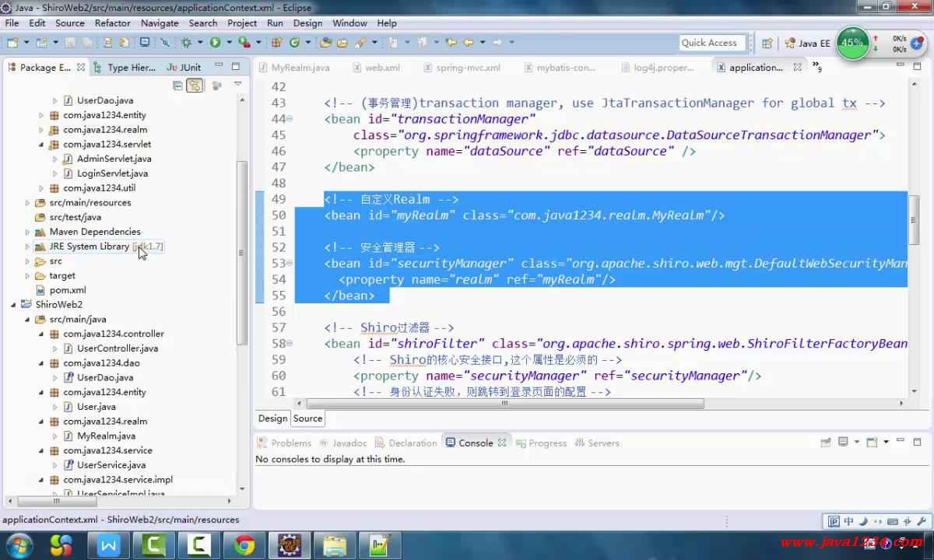
Task: Open dropdown arrow next to New button
Action: click(27, 43)
